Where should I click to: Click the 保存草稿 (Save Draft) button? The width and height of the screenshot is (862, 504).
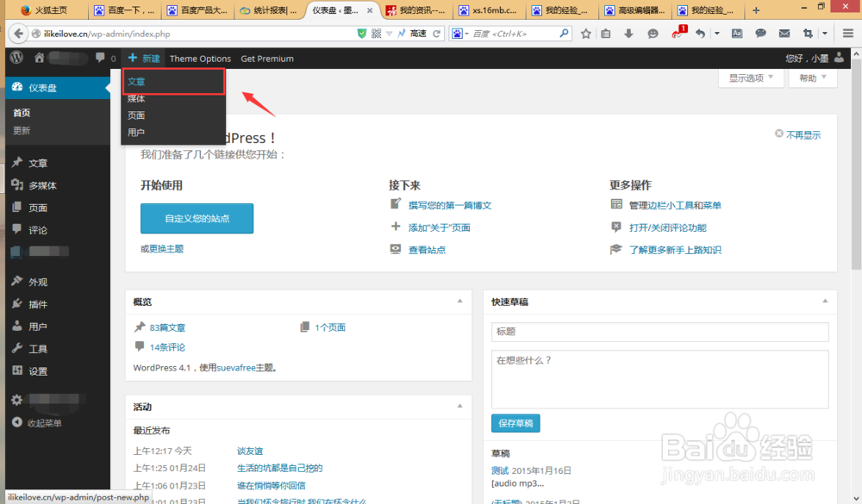click(x=515, y=423)
